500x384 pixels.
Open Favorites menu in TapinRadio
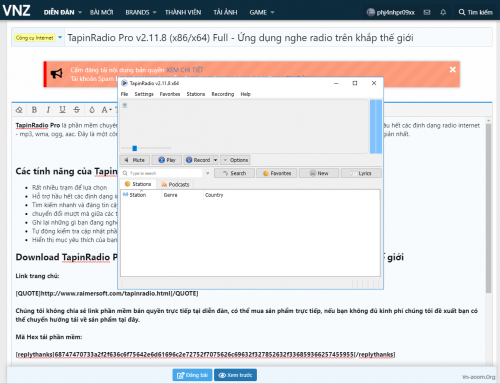pos(170,94)
